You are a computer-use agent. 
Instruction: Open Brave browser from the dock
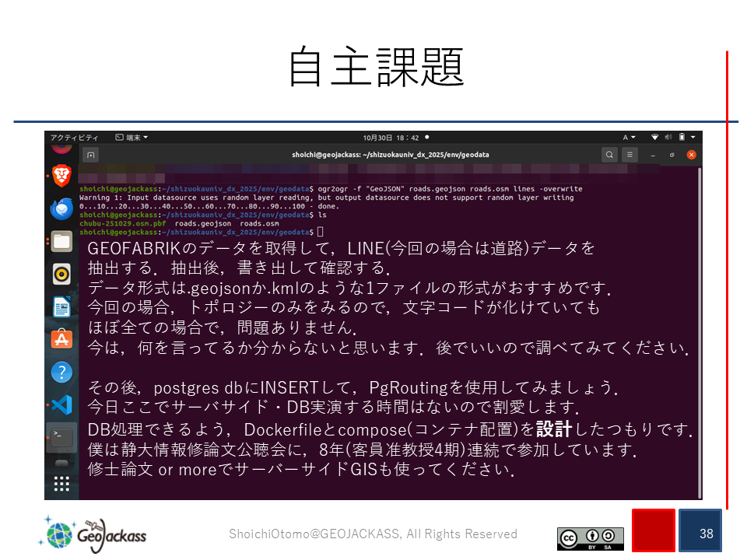point(61,173)
